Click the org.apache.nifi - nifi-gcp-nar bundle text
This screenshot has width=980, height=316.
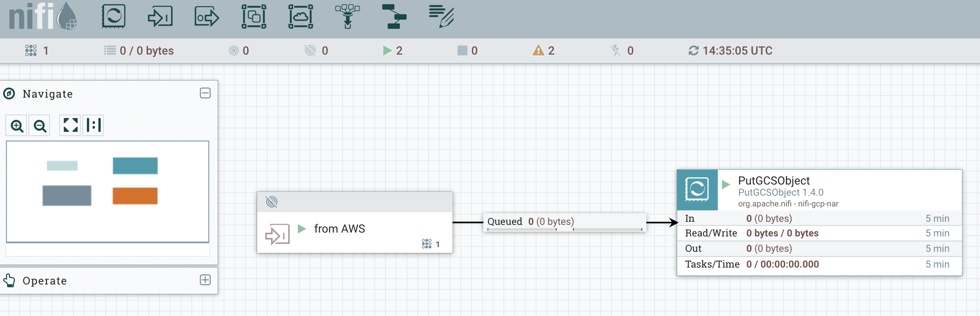point(788,204)
